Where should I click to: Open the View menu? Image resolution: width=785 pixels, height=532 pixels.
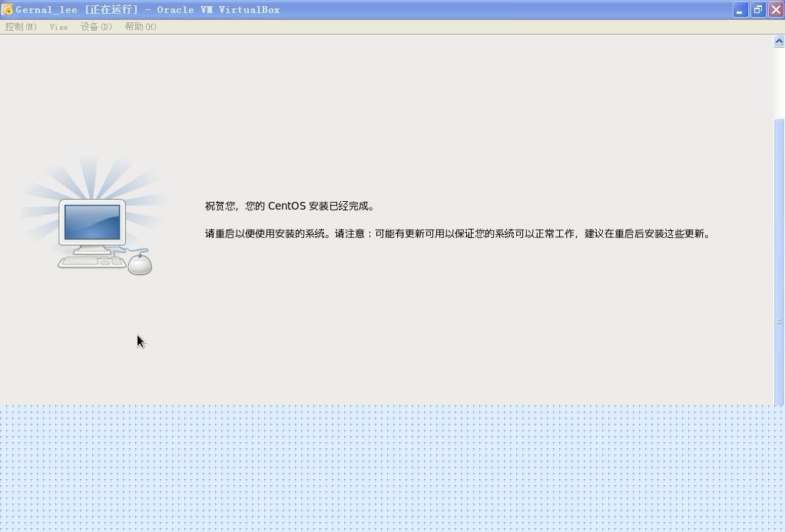pyautogui.click(x=58, y=27)
